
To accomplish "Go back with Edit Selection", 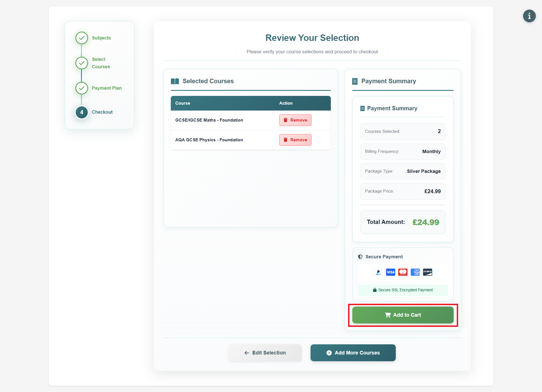I will 265,353.
